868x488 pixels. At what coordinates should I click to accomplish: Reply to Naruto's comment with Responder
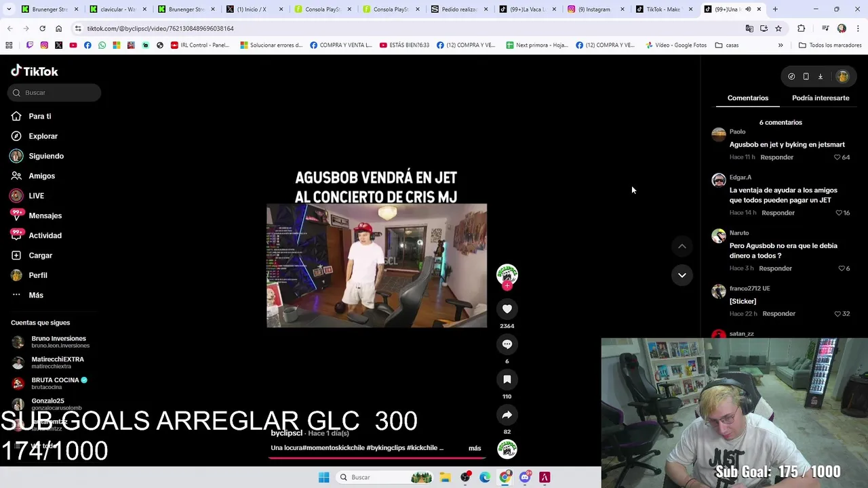coord(775,268)
